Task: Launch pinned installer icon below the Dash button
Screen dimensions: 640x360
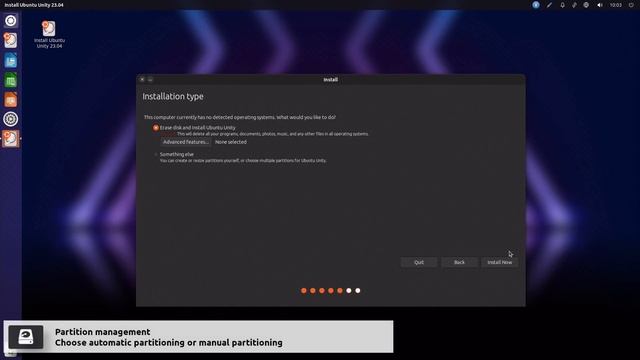Action: (x=11, y=40)
